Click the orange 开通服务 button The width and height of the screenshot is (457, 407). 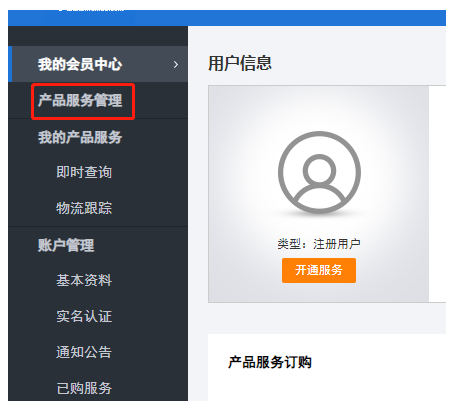tap(319, 270)
